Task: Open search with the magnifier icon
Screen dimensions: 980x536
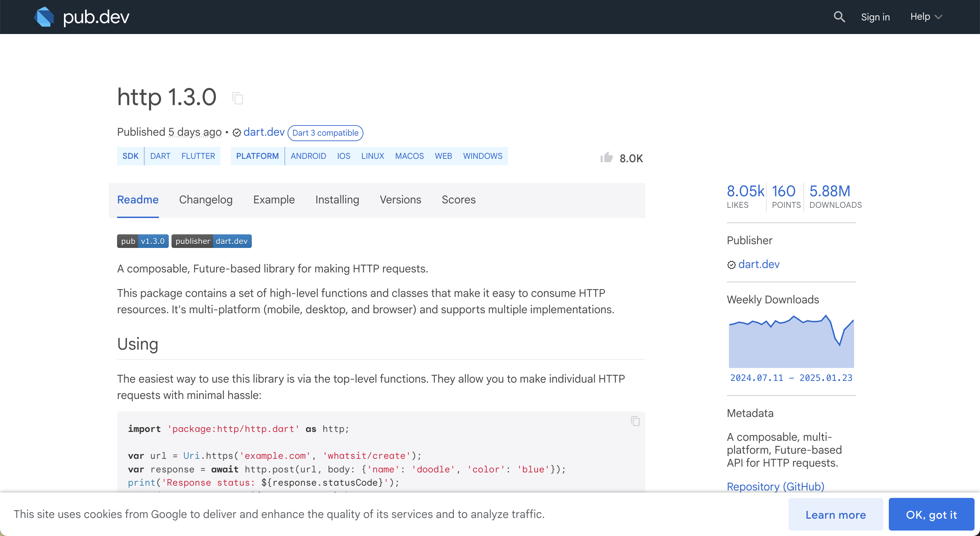Action: (839, 17)
